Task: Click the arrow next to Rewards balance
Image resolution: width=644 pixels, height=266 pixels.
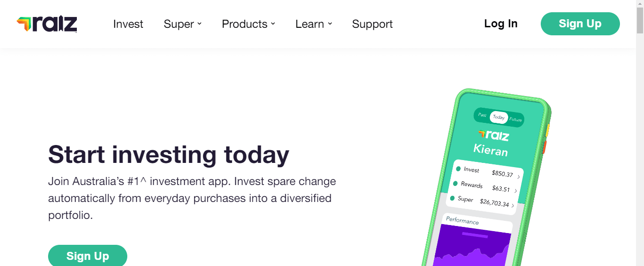Action: pos(516,191)
